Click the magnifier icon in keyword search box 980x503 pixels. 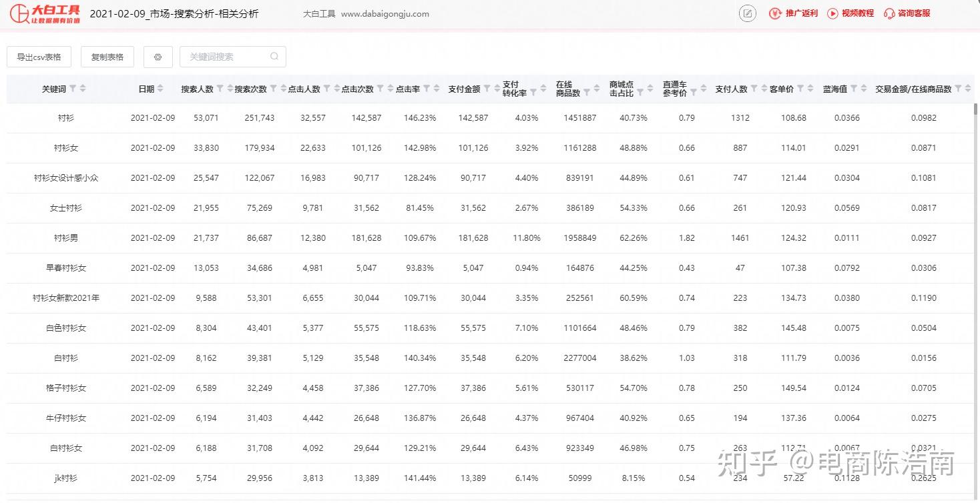coord(274,57)
